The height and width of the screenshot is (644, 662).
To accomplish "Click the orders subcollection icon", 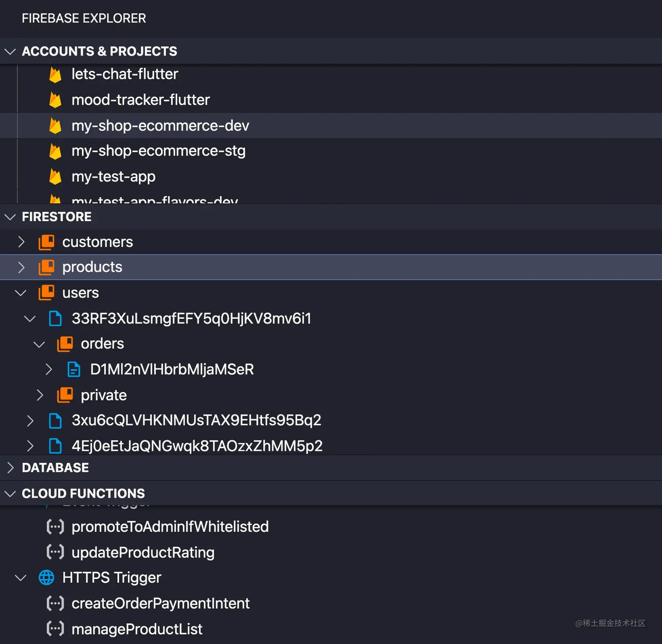I will click(x=65, y=344).
